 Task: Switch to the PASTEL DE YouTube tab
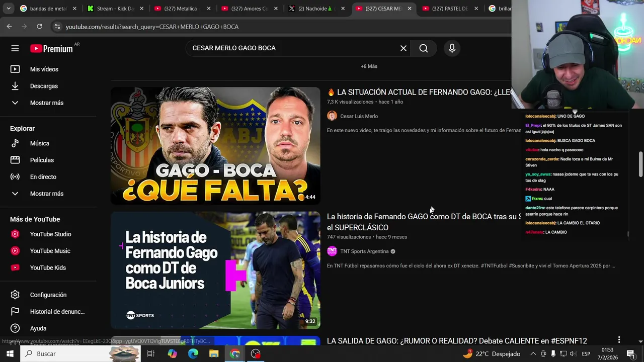click(449, 9)
